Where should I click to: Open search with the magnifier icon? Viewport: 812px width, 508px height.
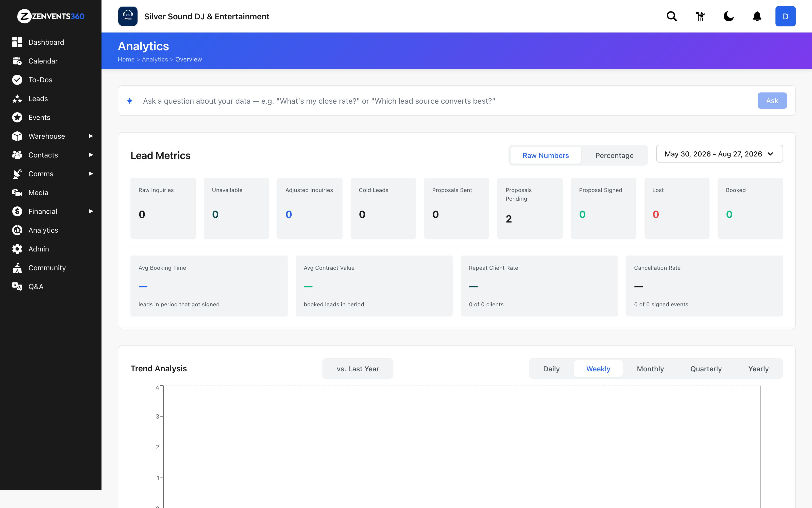tap(672, 16)
